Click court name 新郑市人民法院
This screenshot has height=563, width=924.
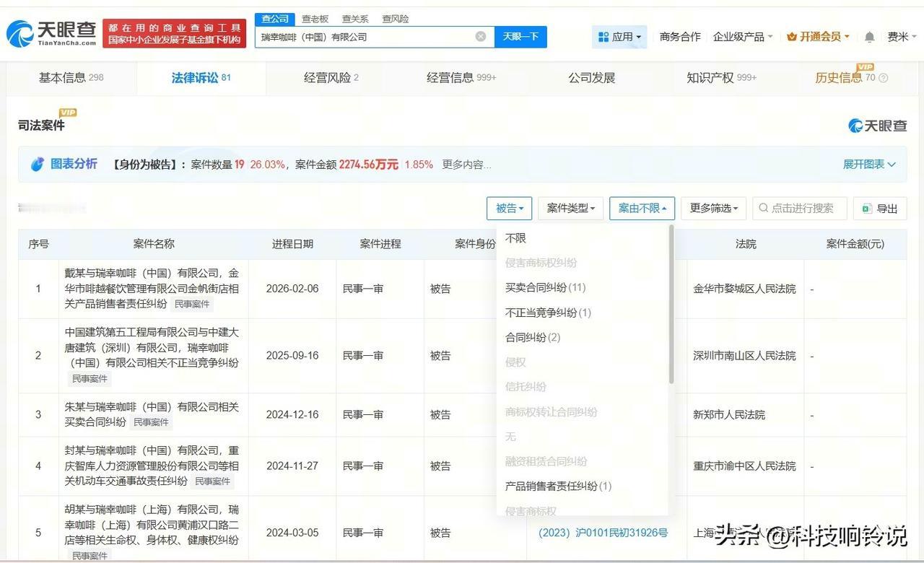click(x=729, y=415)
